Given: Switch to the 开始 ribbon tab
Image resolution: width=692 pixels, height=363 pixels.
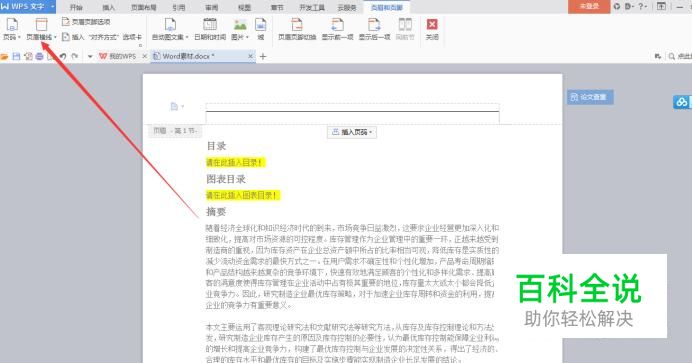Looking at the screenshot, I should pyautogui.click(x=76, y=7).
